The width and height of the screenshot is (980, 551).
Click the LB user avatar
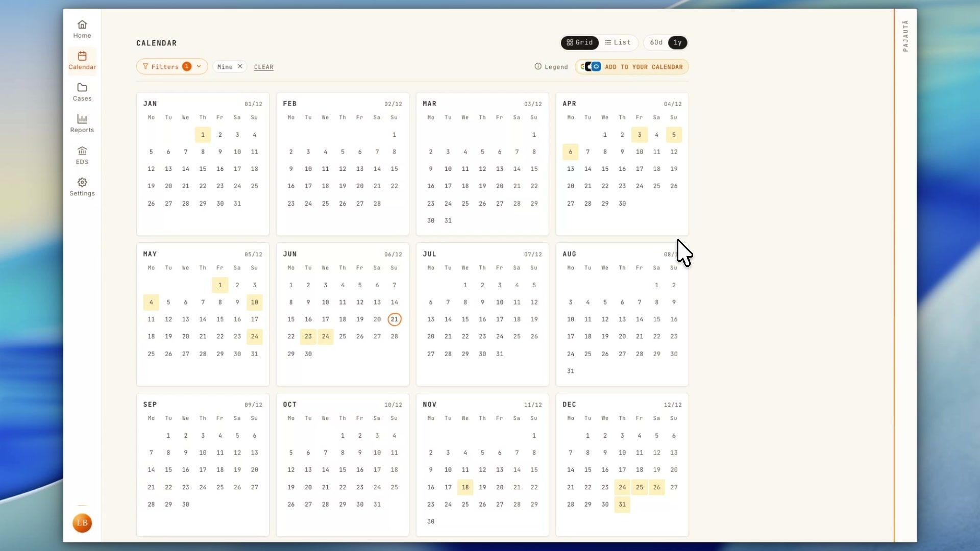pos(82,523)
